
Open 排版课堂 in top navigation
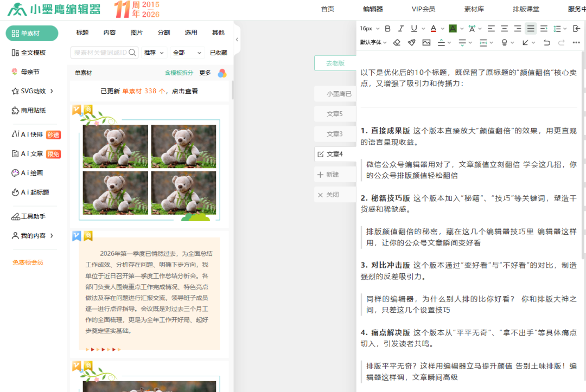click(x=526, y=9)
